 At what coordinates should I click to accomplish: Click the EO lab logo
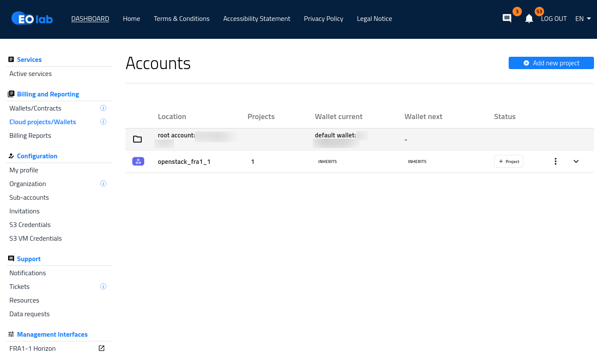(x=32, y=18)
